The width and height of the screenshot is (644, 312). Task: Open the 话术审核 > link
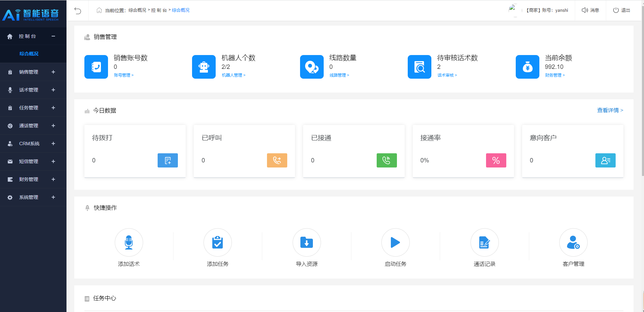(447, 75)
